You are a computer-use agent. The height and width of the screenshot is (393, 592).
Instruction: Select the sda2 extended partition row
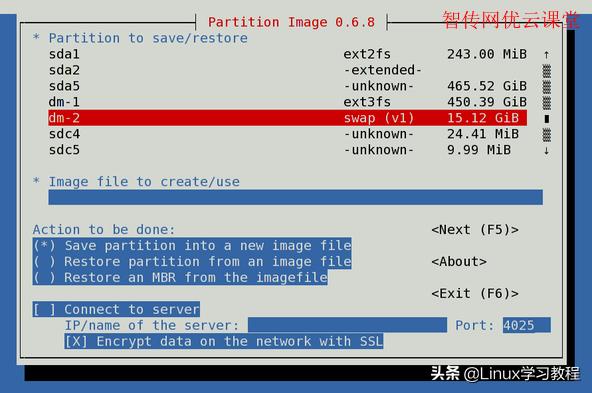pos(288,70)
